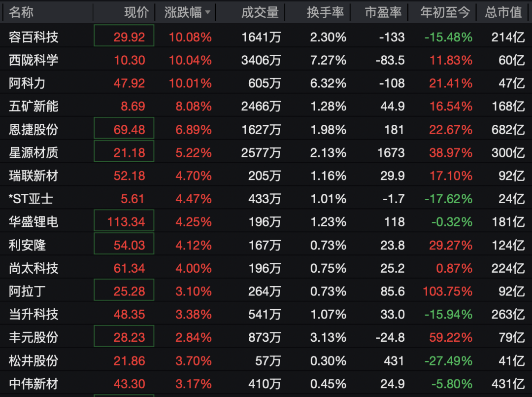Select boxed price 29.92
This screenshot has height=397, width=532.
(124, 36)
